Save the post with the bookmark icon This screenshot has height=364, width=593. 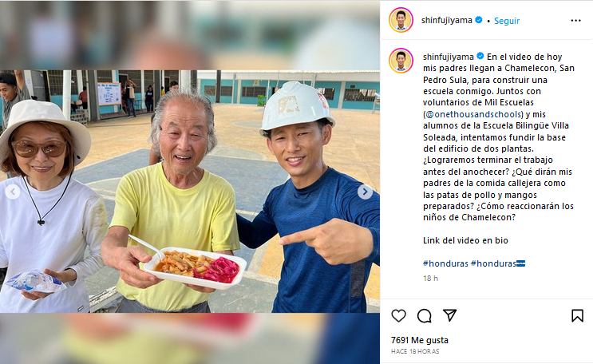pos(577,315)
